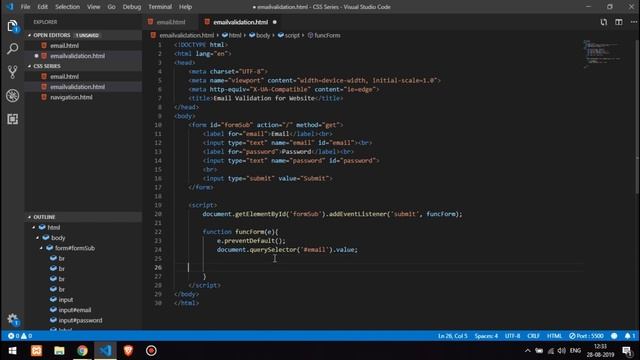Viewport: 640px width, 360px height.
Task: Change indentation via Spaces: 4
Action: (486, 336)
